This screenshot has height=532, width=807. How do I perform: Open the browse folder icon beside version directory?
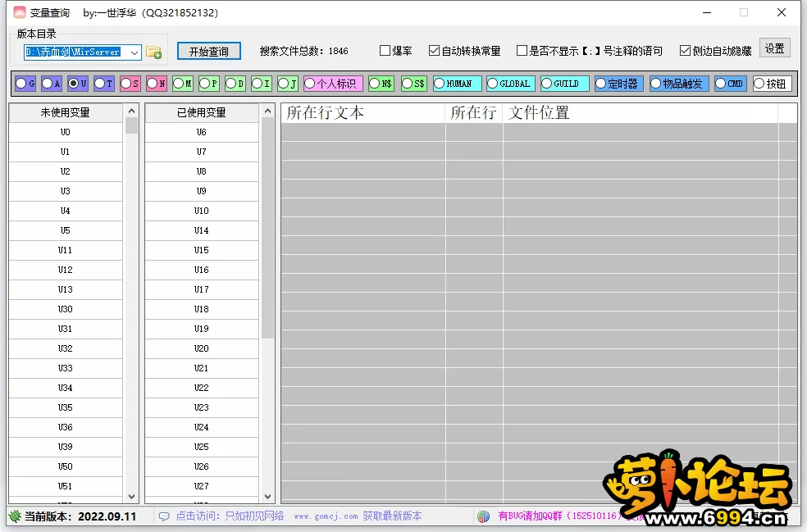click(153, 52)
